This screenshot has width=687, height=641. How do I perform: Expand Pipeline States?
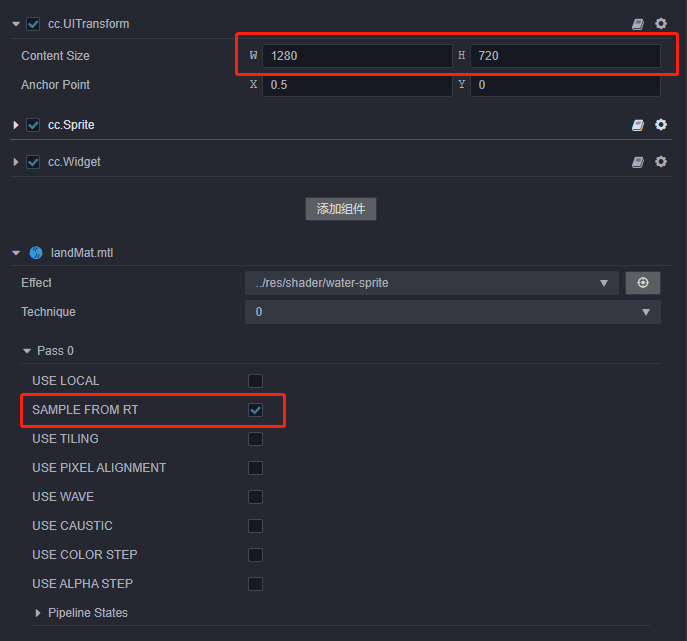point(38,613)
